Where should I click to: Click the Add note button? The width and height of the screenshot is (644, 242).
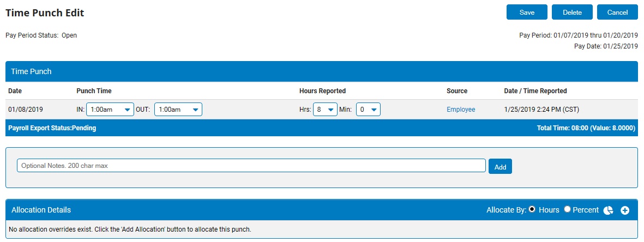click(x=500, y=166)
